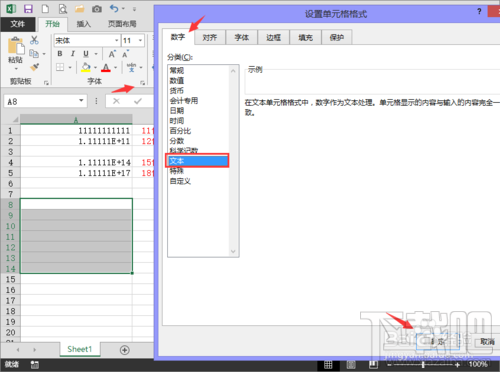500x372 pixels.
Task: Select 常规 in the category list
Action: [198, 70]
